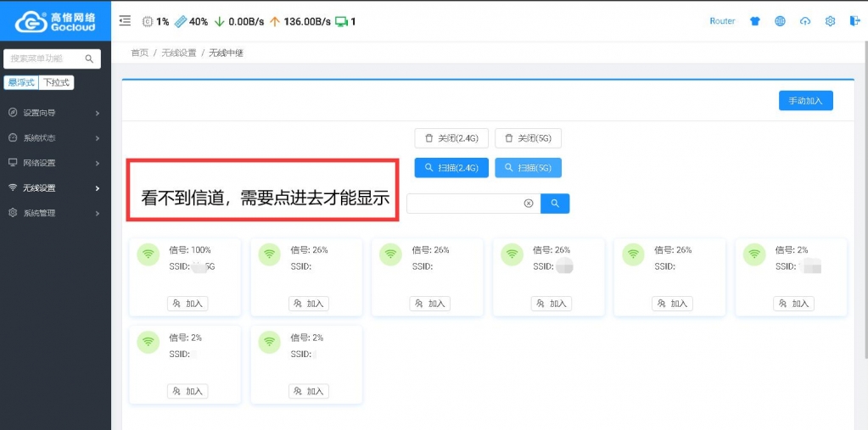Click the cloud upload icon
Viewport: 868px width, 430px height.
(805, 21)
